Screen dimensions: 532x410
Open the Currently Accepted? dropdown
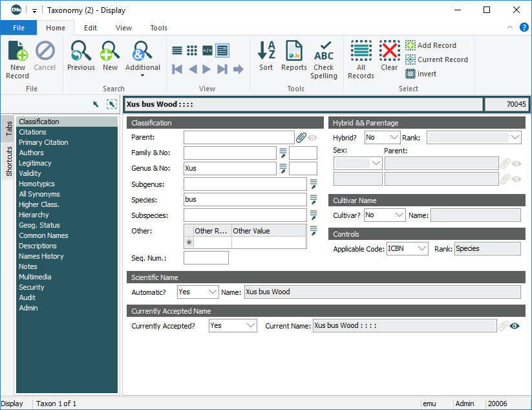coord(250,326)
